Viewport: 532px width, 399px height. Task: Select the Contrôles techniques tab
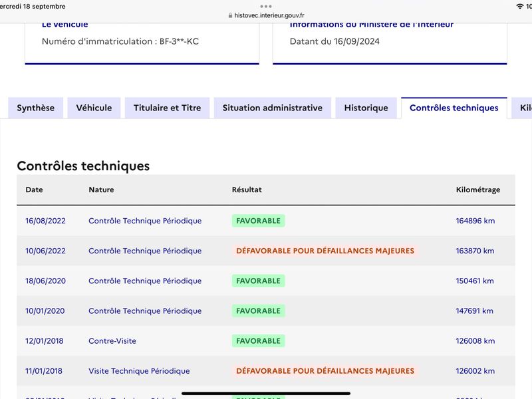454,108
